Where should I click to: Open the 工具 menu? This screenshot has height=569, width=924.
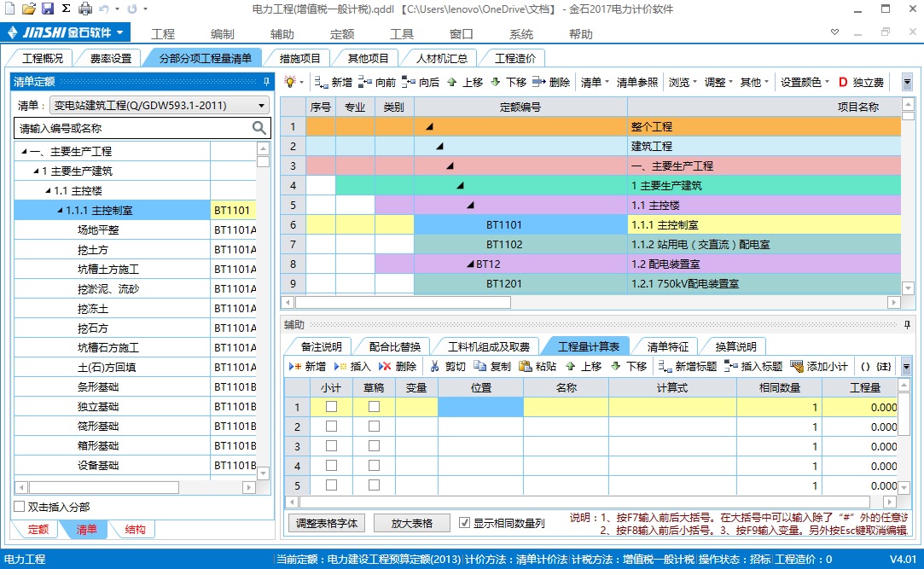[x=401, y=34]
